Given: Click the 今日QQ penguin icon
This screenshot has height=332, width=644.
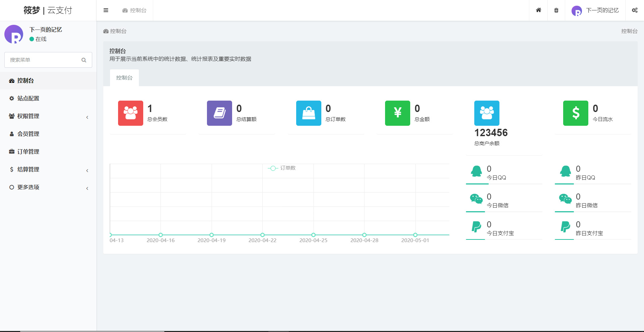Looking at the screenshot, I should click(477, 171).
